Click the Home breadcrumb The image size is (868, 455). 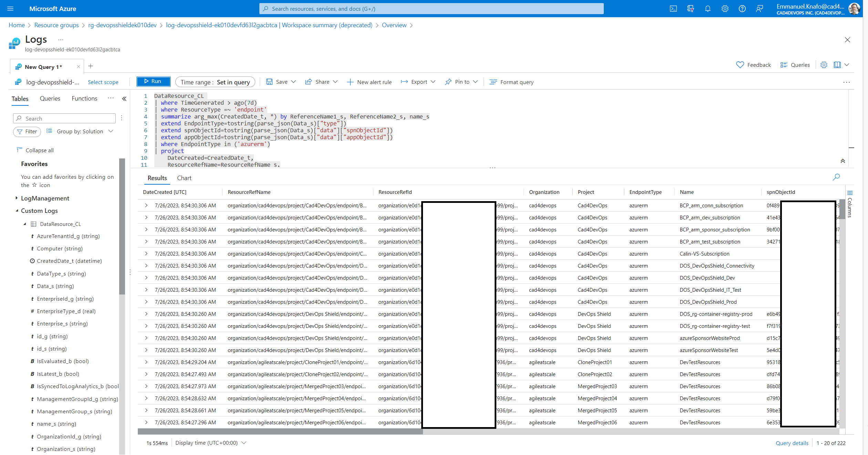tap(17, 25)
